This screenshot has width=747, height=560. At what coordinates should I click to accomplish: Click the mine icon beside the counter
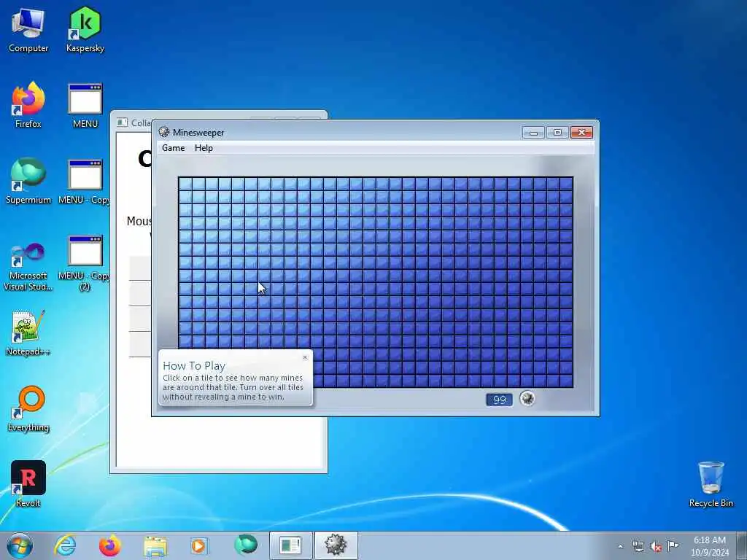tap(527, 398)
